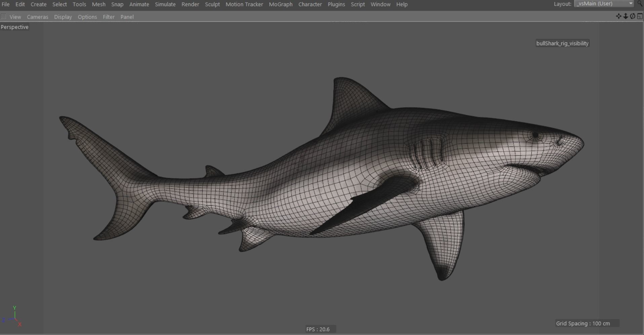Screen dimensions: 644x335
Task: Open the viewport Display menu
Action: (63, 17)
